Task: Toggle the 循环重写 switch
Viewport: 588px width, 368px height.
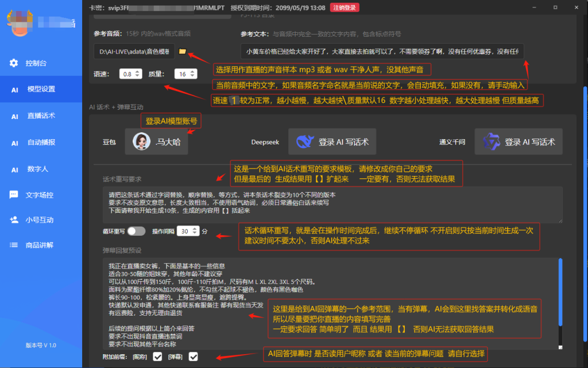Action: pos(136,231)
